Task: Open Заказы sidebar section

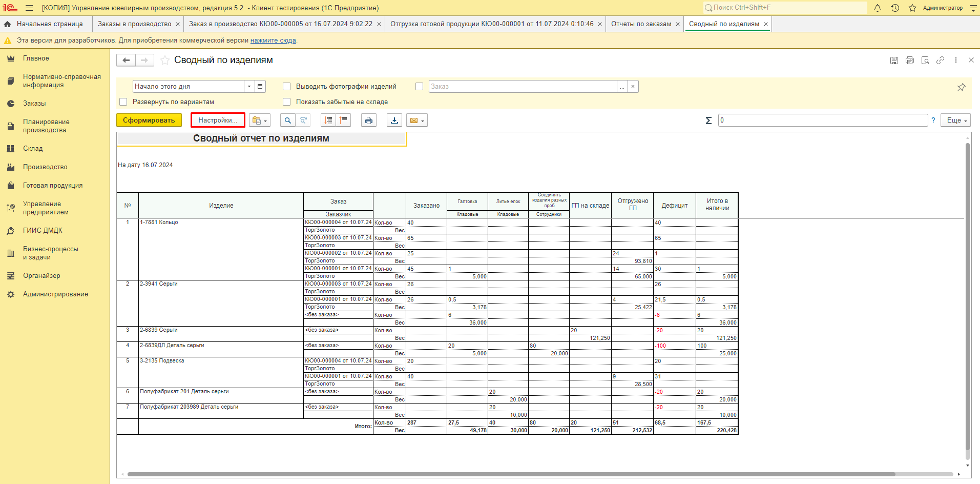Action: pos(34,104)
